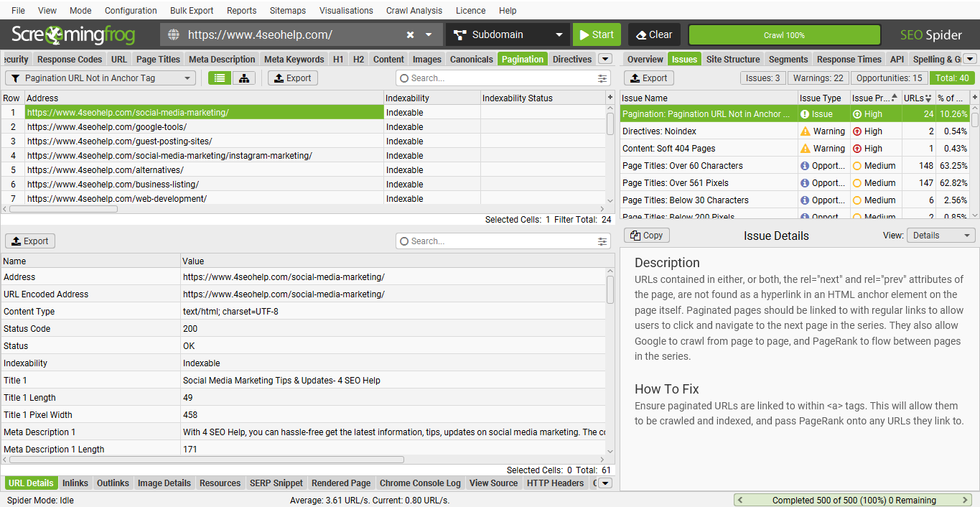
Task: Click the Crawl 100% progress bar
Action: coord(784,34)
